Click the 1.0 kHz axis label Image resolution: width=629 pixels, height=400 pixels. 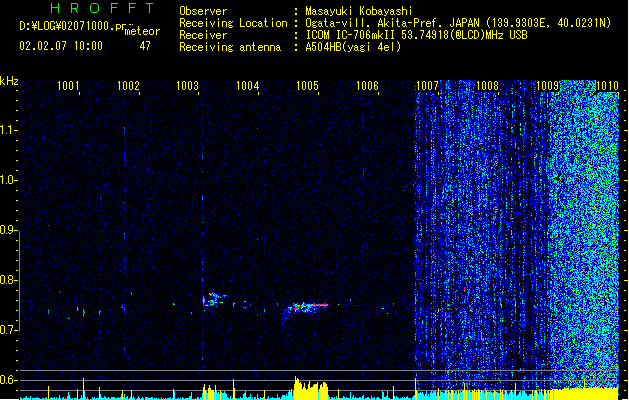click(8, 180)
